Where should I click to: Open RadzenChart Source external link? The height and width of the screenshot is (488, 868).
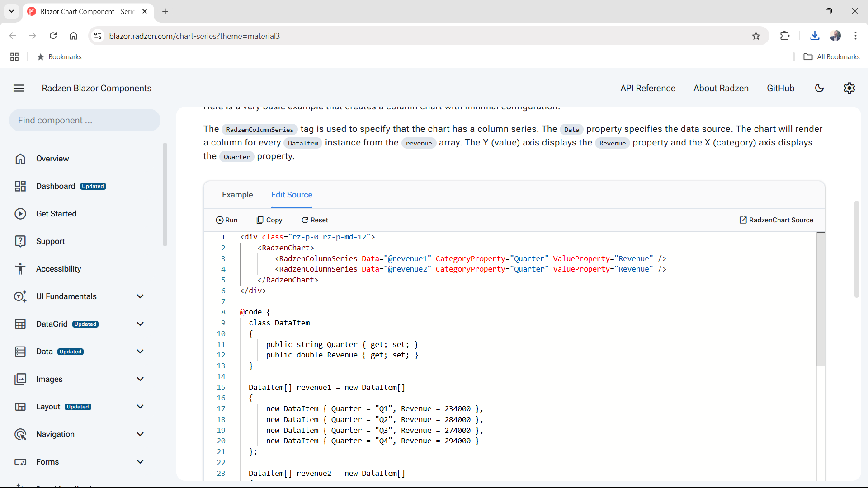[776, 220]
